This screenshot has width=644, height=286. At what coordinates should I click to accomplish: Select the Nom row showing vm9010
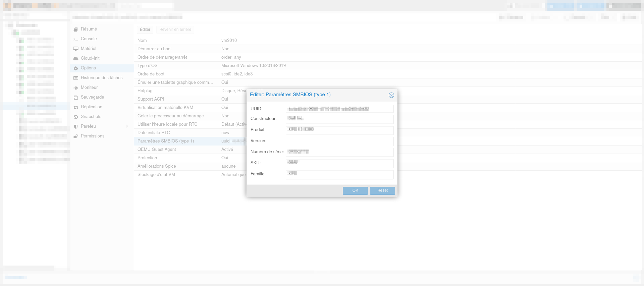click(388, 40)
